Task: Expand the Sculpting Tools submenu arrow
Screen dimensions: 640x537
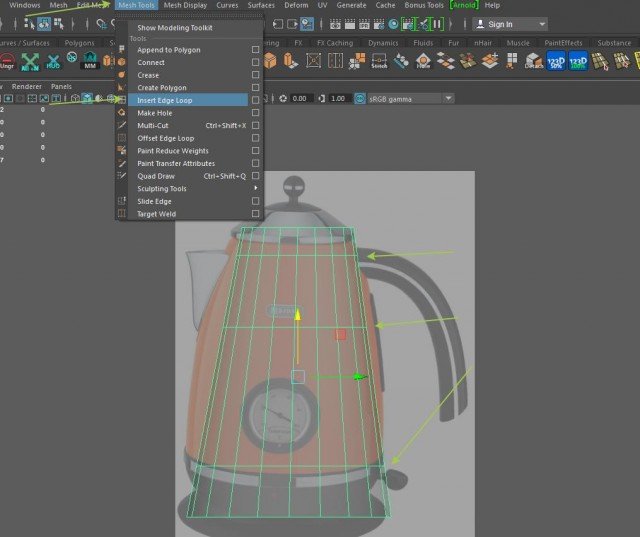Action: 256,188
